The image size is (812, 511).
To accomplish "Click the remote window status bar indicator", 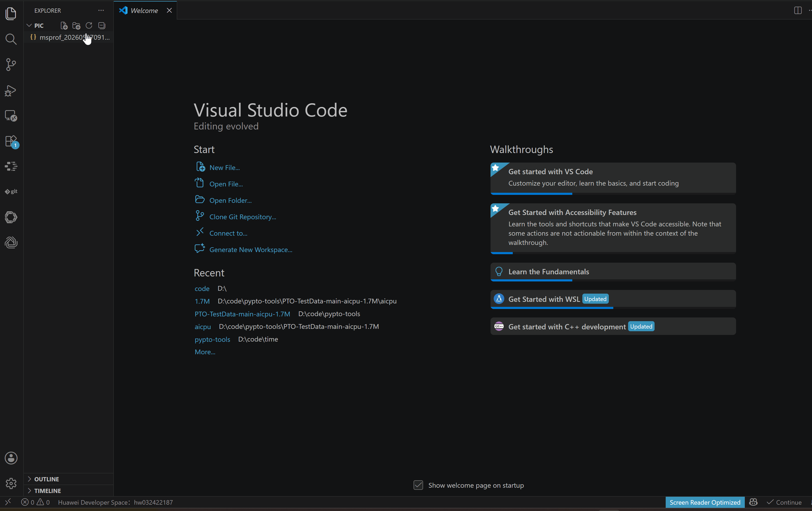I will [8, 502].
